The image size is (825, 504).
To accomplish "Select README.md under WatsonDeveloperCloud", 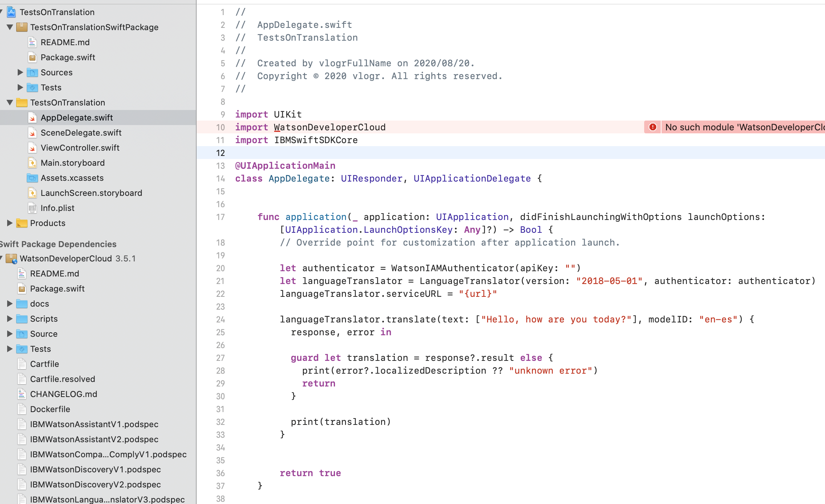I will (55, 274).
